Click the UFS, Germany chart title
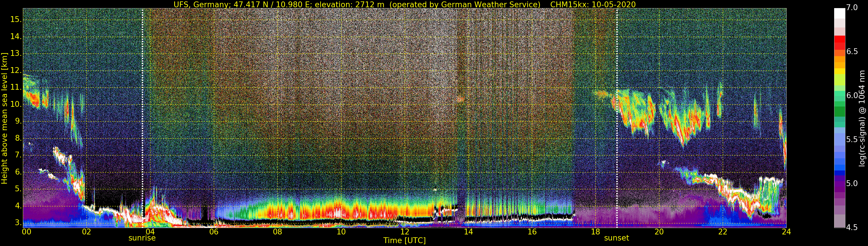 click(x=404, y=4)
